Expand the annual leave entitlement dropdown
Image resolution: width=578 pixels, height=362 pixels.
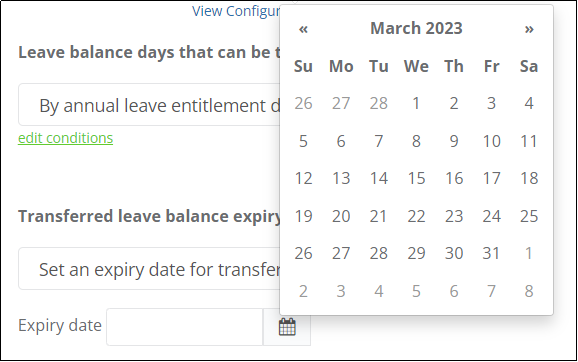[149, 105]
